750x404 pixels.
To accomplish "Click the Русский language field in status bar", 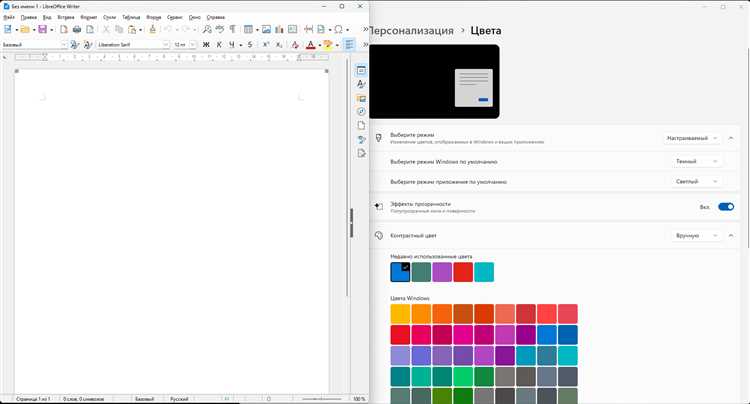I will 179,399.
